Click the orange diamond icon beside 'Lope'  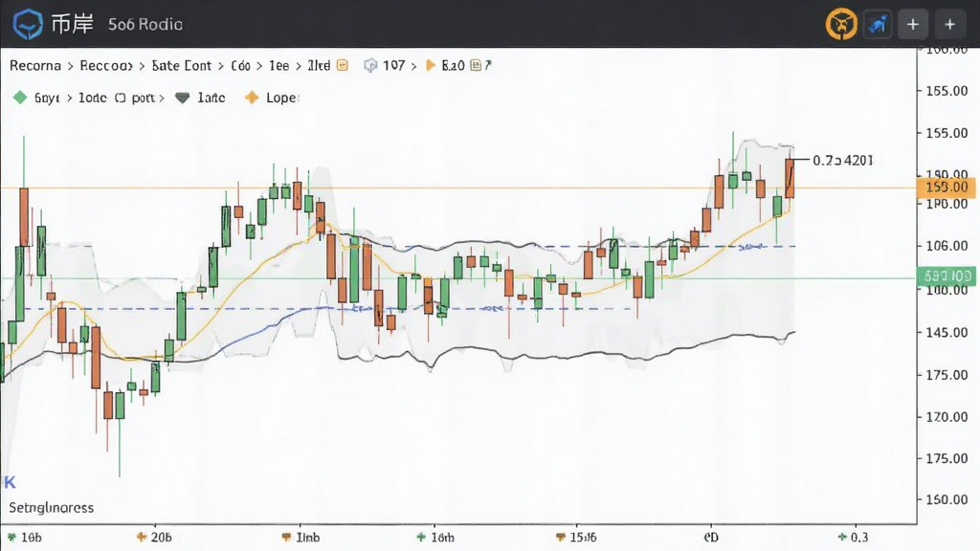252,98
